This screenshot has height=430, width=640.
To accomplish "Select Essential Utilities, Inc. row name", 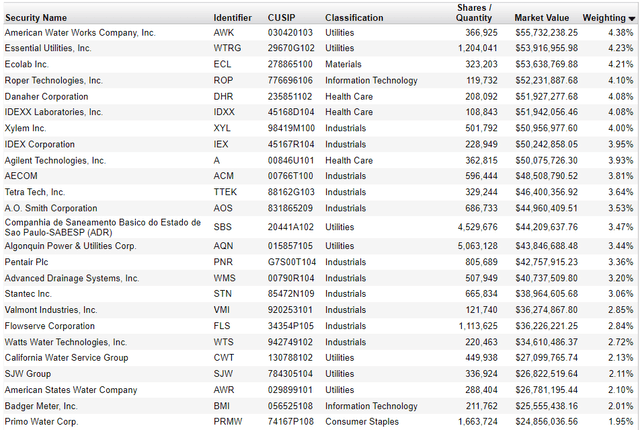I will point(48,48).
